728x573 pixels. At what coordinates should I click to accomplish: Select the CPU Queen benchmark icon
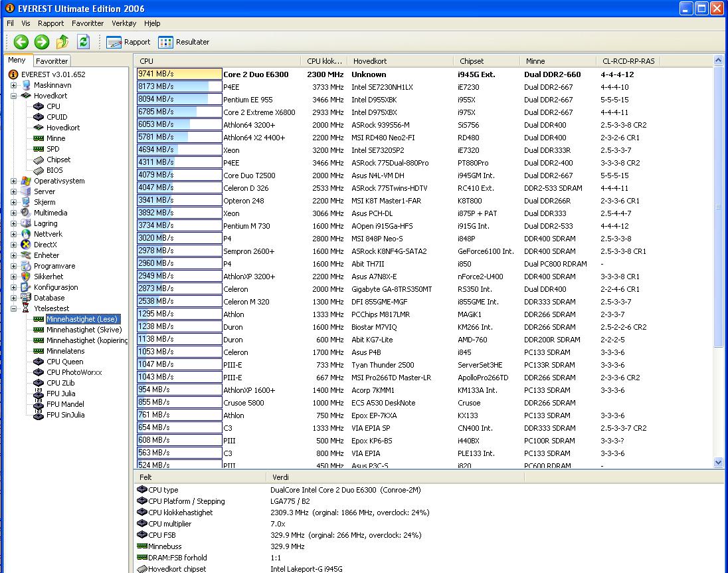(x=39, y=362)
